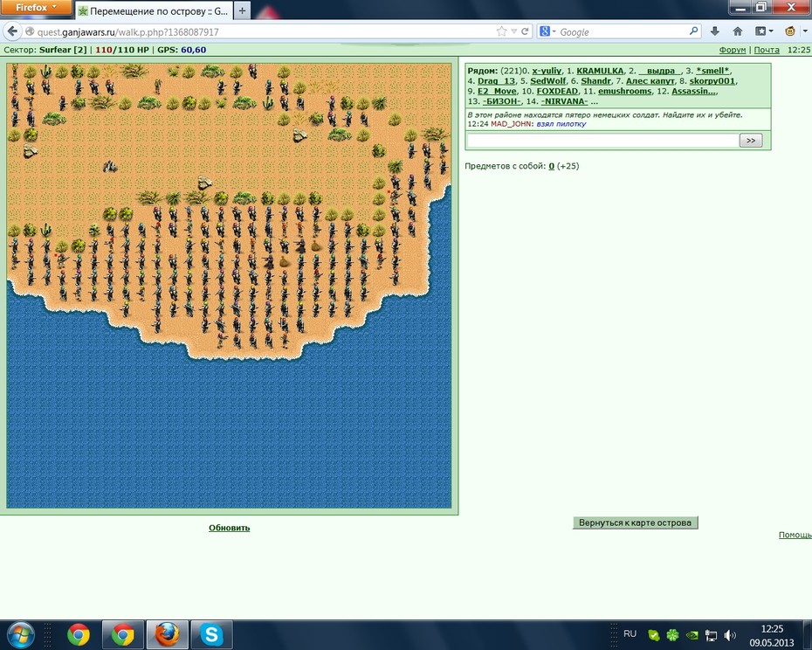
Task: Open the Windows Start button
Action: 19,634
